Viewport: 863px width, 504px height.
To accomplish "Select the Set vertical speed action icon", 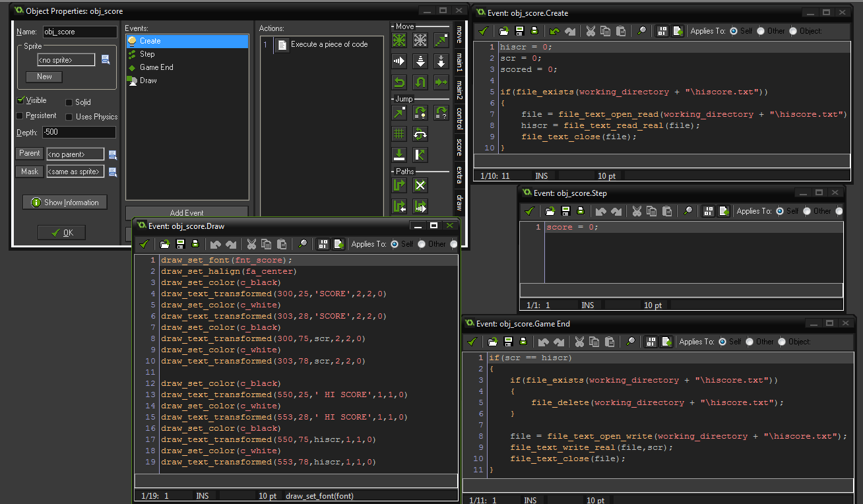I will point(420,61).
